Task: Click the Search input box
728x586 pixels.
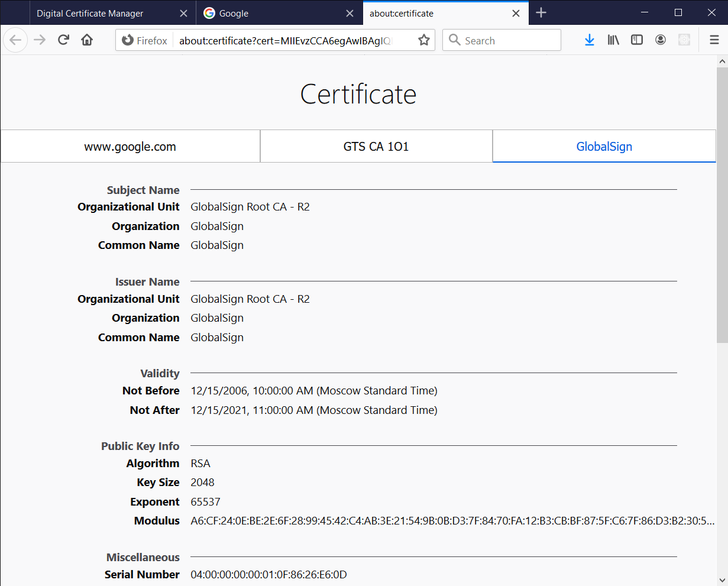Action: click(x=509, y=40)
